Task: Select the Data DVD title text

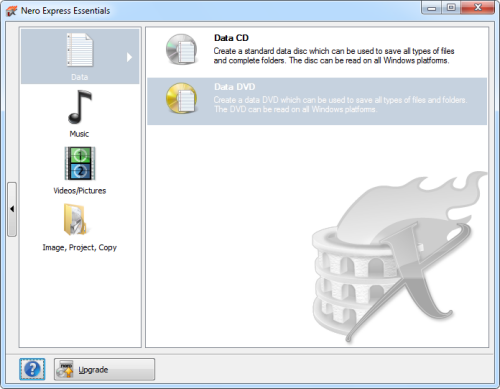Action: coord(235,87)
